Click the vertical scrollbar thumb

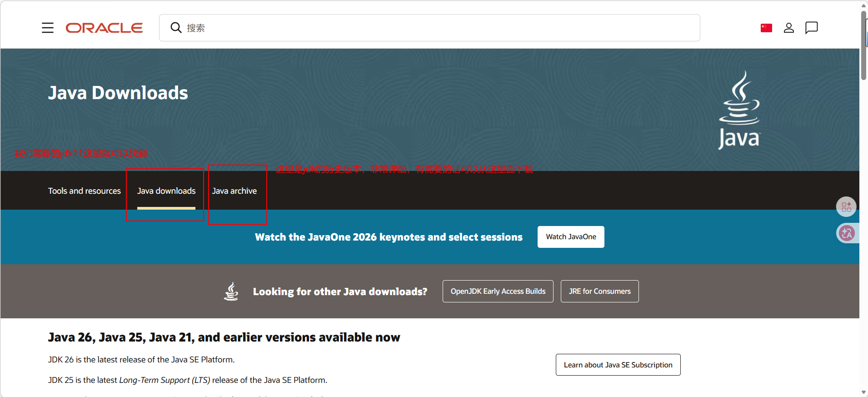point(863,45)
